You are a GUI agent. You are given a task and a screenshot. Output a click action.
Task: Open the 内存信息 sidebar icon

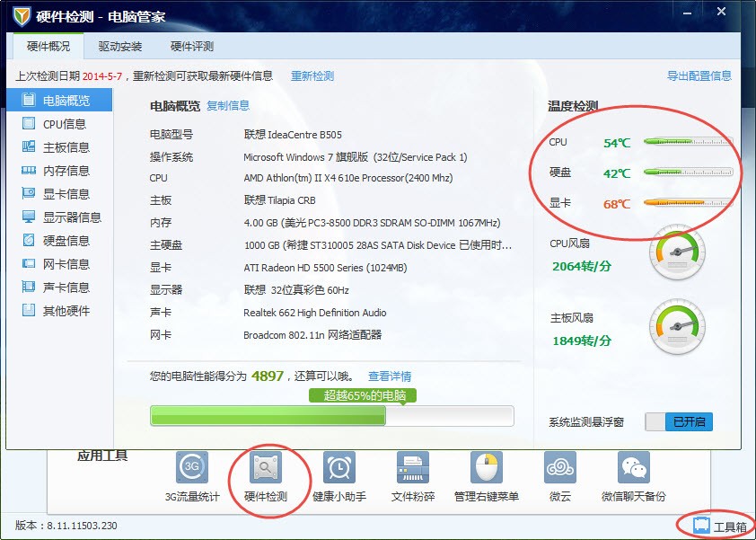[29, 171]
